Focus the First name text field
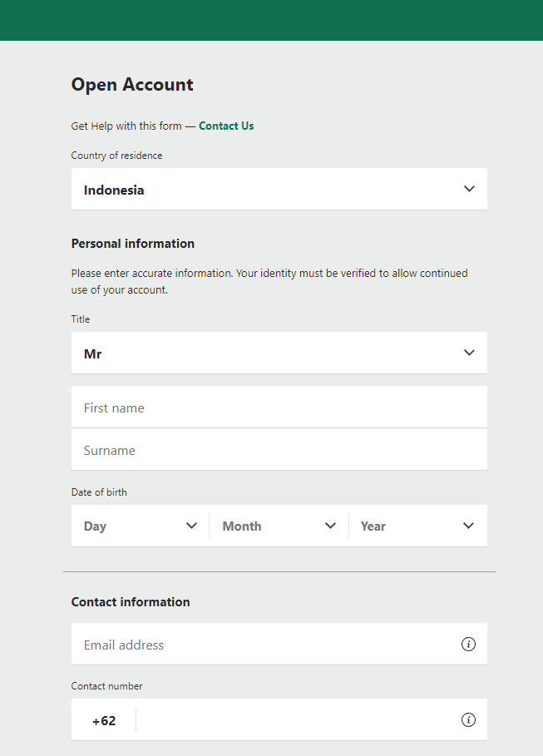Image resolution: width=543 pixels, height=756 pixels. click(x=279, y=408)
